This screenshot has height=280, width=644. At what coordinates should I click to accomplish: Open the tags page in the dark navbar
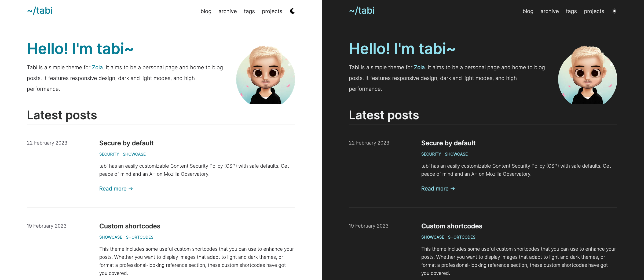(571, 11)
